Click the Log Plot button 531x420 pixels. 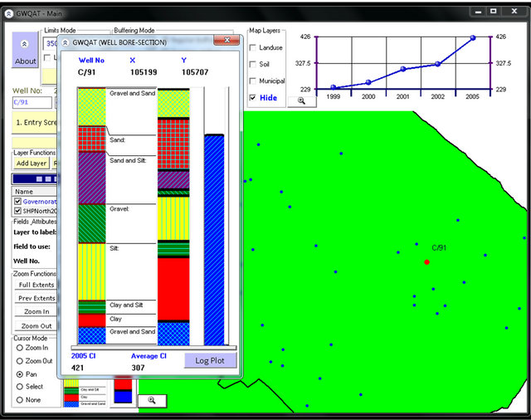tap(210, 360)
